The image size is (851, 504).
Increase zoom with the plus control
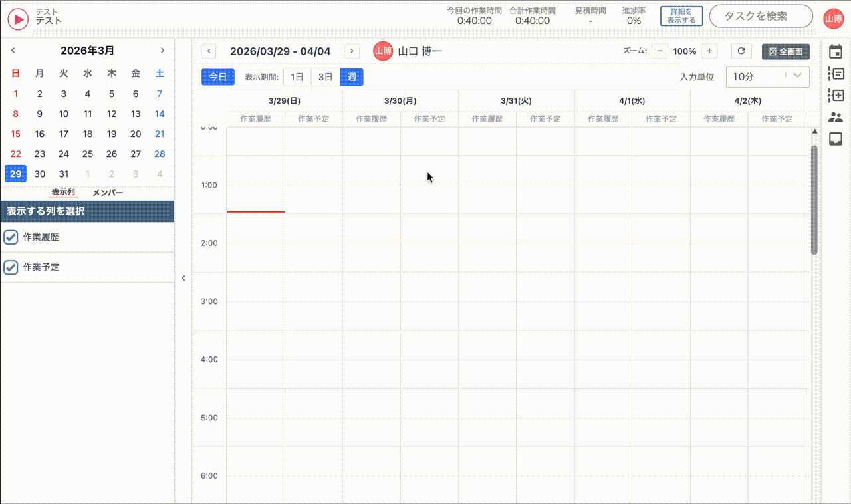[710, 51]
